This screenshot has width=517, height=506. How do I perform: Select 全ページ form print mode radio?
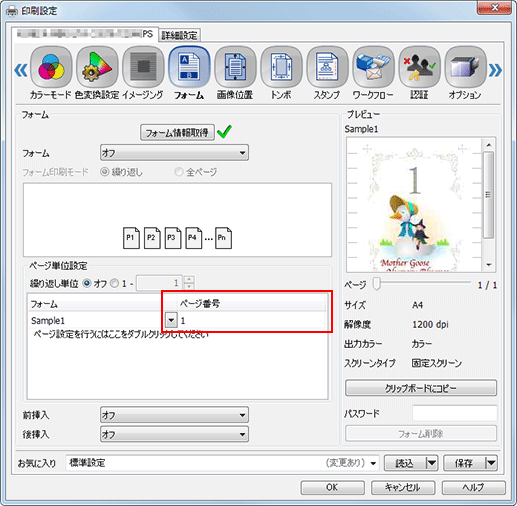[x=179, y=172]
